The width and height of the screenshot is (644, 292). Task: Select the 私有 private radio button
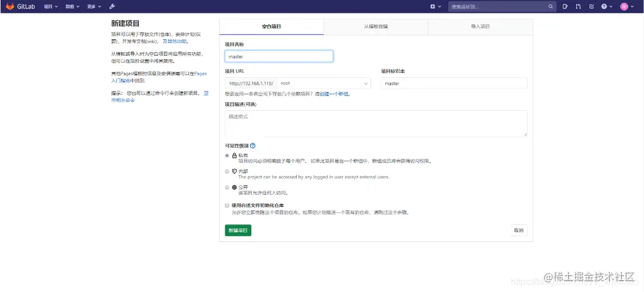[227, 156]
